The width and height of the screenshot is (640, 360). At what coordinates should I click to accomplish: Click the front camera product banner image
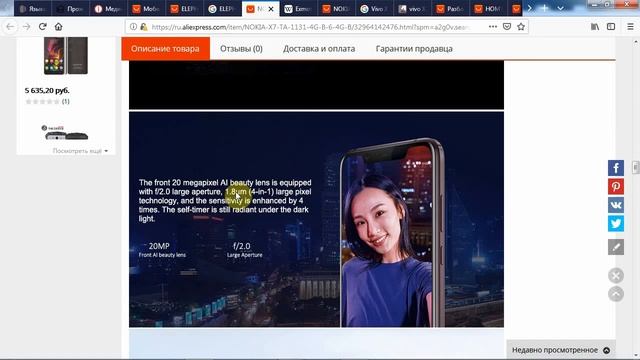point(316,219)
